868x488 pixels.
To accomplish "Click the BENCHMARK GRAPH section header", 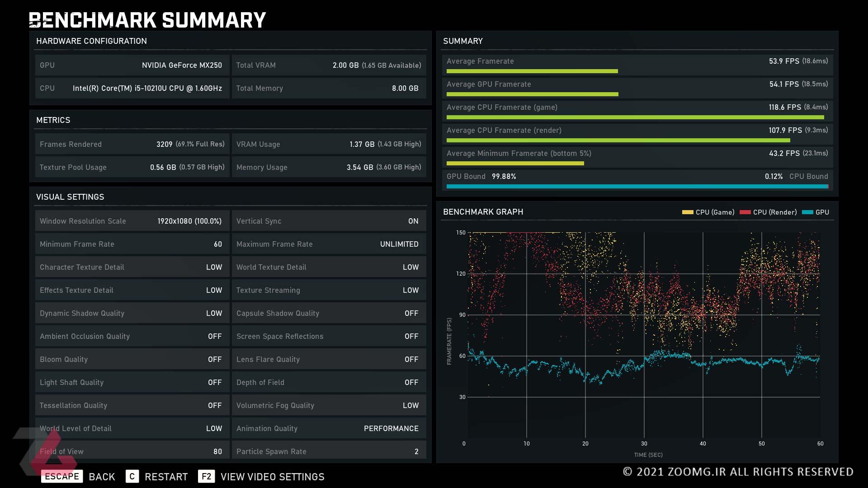I will point(483,212).
